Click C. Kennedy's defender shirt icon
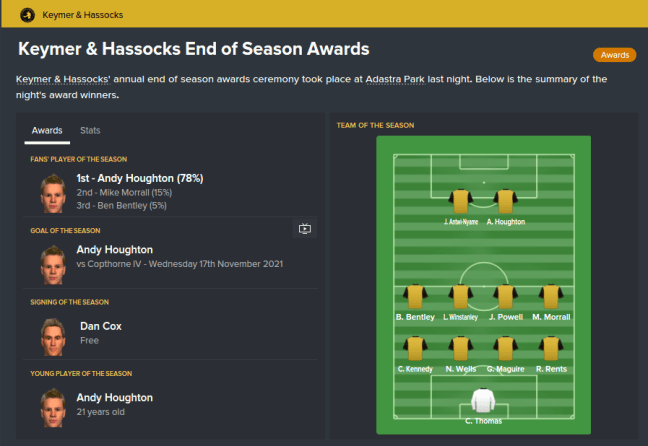The height and width of the screenshot is (446, 648). pyautogui.click(x=414, y=348)
